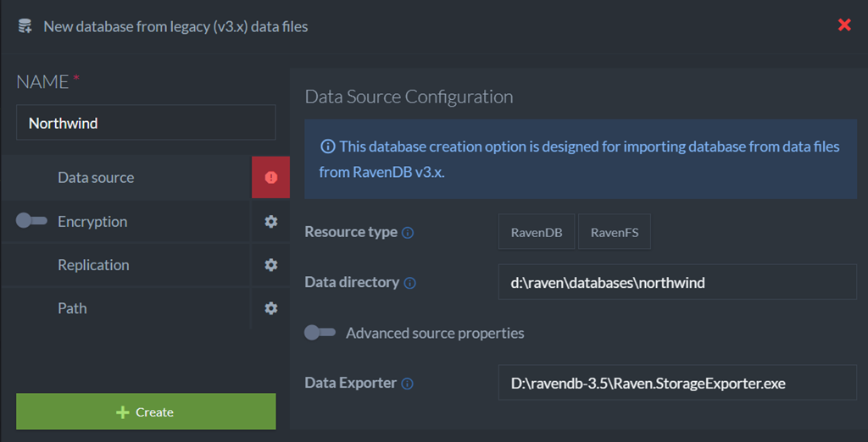868x442 pixels.
Task: Click the Data directory info icon
Action: pyautogui.click(x=409, y=283)
